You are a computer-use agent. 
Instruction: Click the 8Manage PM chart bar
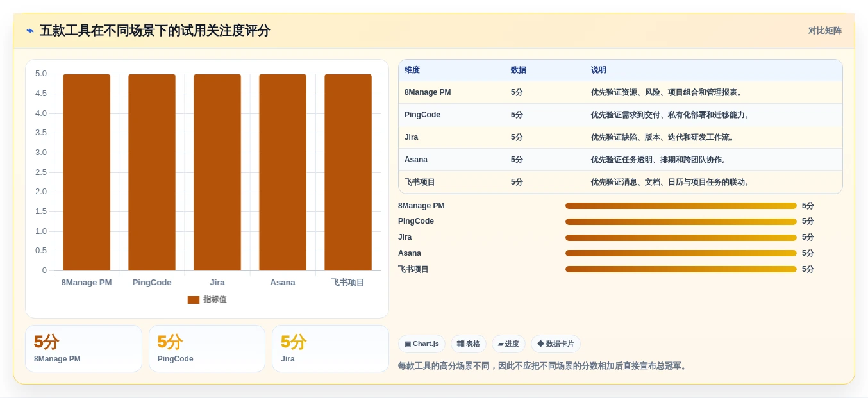tap(87, 172)
